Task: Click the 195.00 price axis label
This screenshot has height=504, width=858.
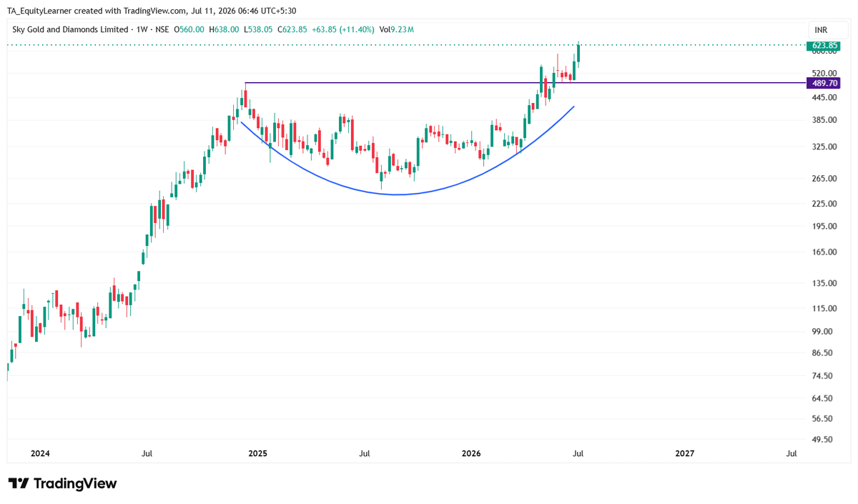Action: [824, 226]
